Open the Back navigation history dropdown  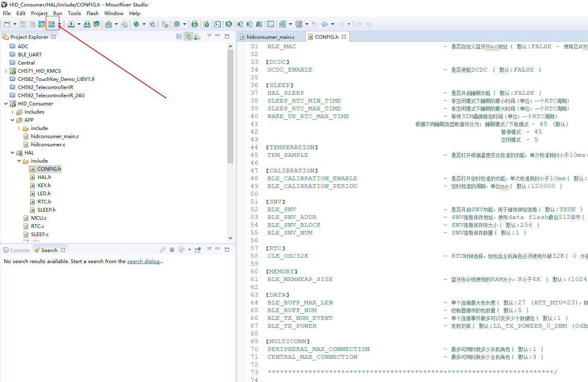click(332, 24)
